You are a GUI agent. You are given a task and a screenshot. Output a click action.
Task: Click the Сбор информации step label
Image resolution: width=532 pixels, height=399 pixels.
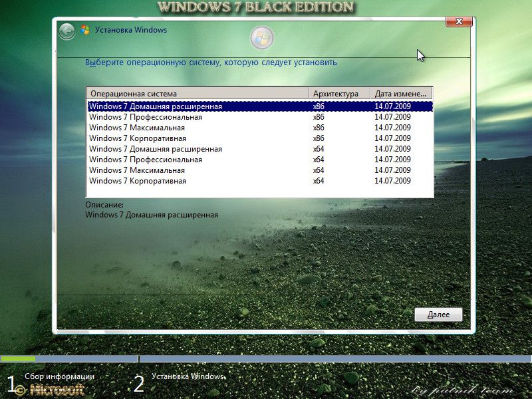tap(59, 376)
